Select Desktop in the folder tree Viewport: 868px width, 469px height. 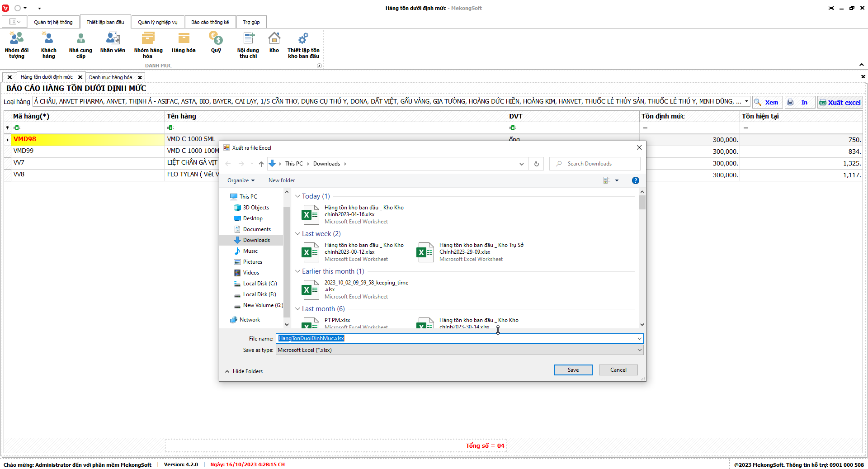[x=252, y=218]
